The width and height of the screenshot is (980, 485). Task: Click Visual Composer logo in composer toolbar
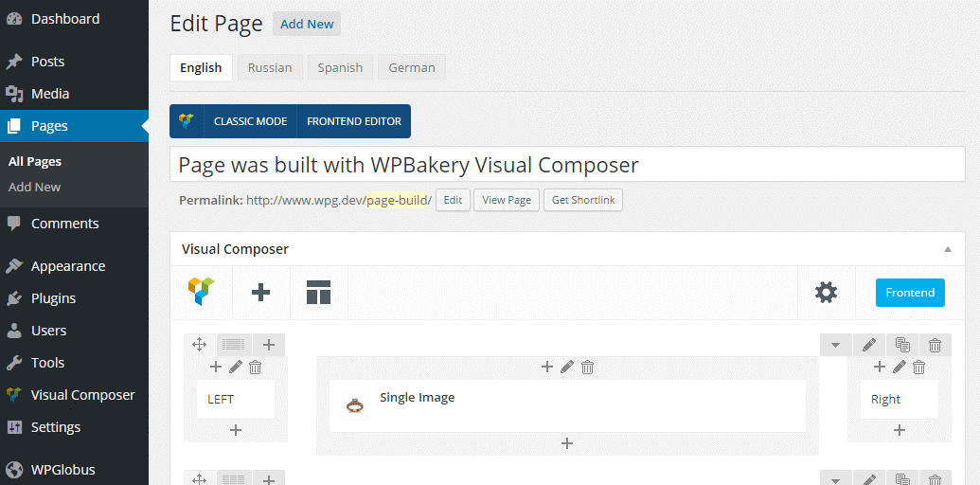pyautogui.click(x=202, y=292)
